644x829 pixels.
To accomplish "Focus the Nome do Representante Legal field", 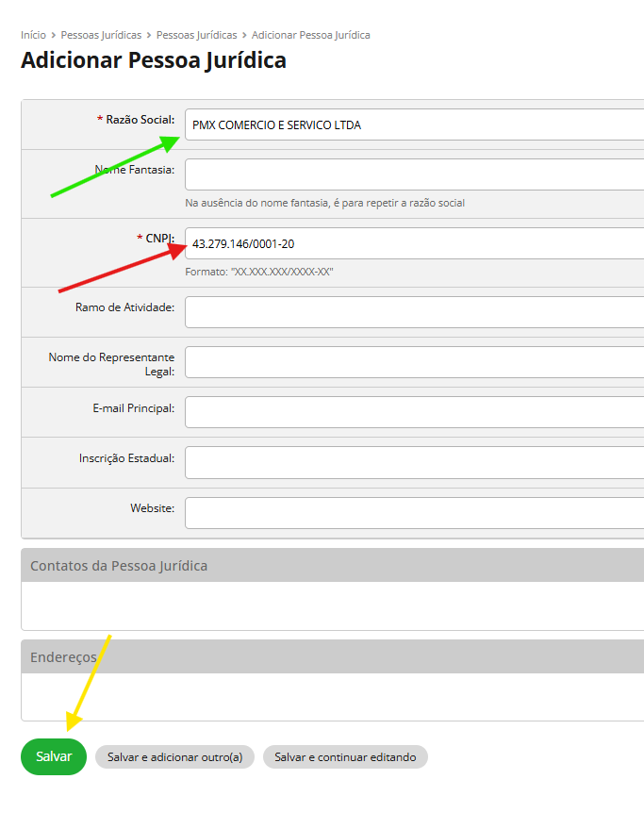I will click(415, 362).
